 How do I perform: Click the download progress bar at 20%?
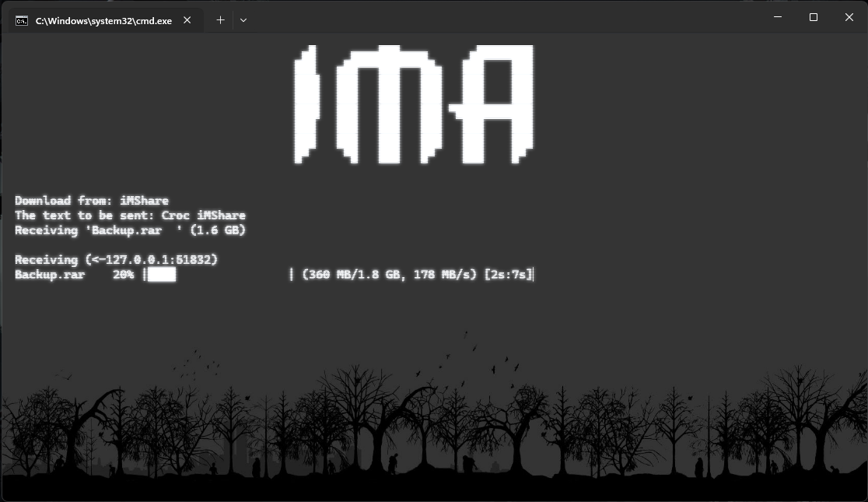[160, 274]
